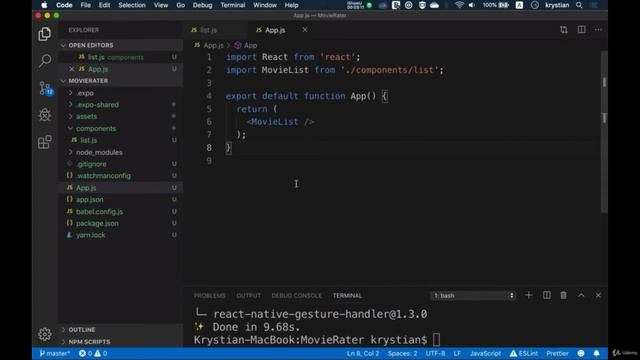
Task: Open the Debug view icon
Action: coord(44,115)
